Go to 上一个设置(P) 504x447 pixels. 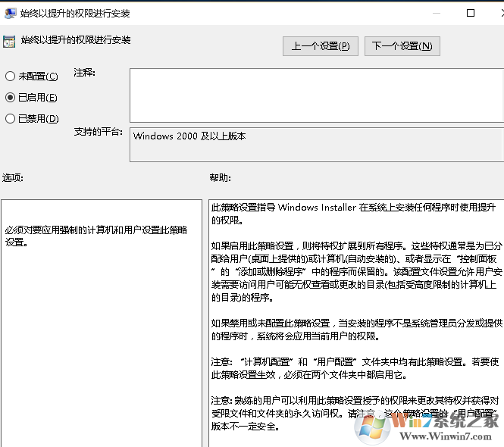click(320, 46)
